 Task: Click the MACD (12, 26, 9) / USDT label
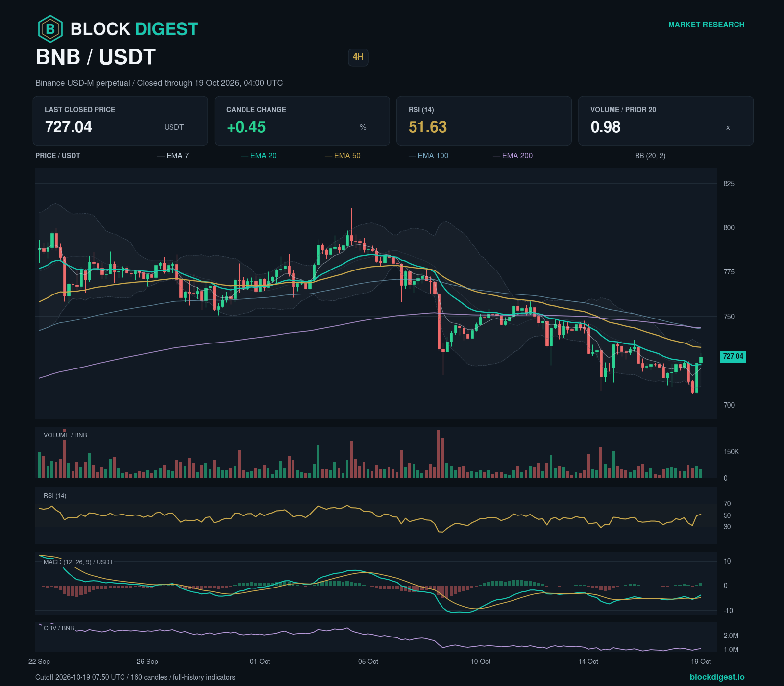click(78, 562)
